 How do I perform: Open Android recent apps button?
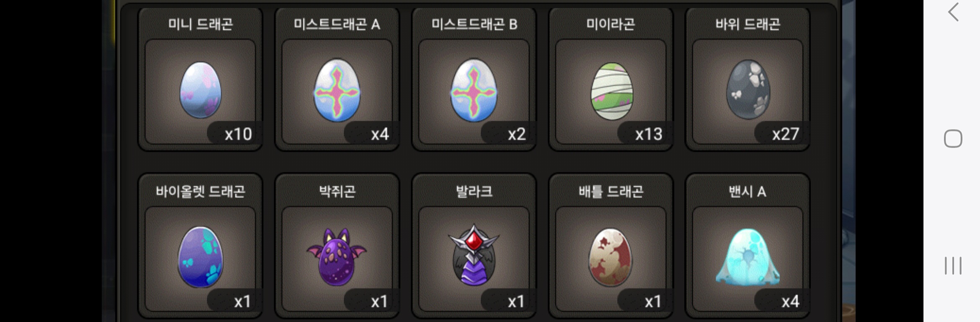point(953,266)
